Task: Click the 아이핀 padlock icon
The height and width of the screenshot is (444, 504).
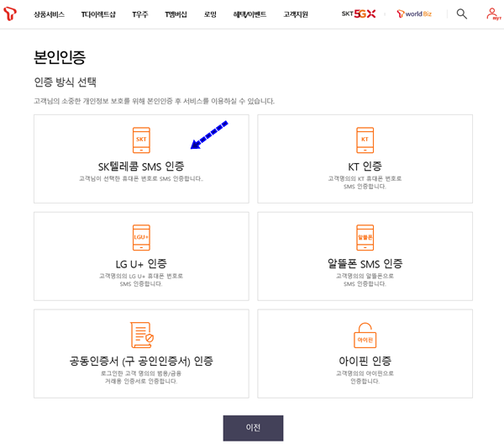Action: tap(365, 336)
